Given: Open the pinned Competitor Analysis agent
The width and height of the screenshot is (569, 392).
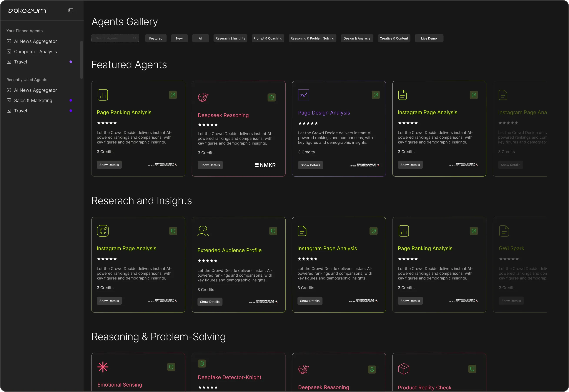Looking at the screenshot, I should (x=35, y=51).
